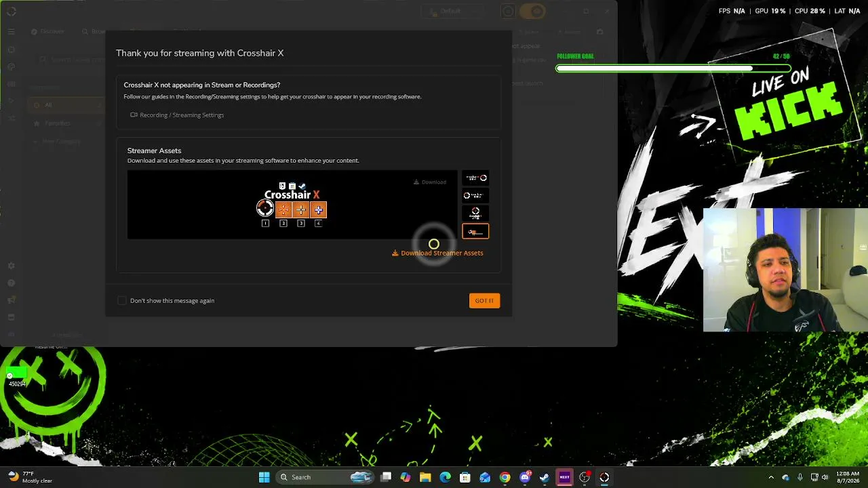Image resolution: width=868 pixels, height=488 pixels.
Task: Open the Windows Start menu
Action: coord(264,477)
